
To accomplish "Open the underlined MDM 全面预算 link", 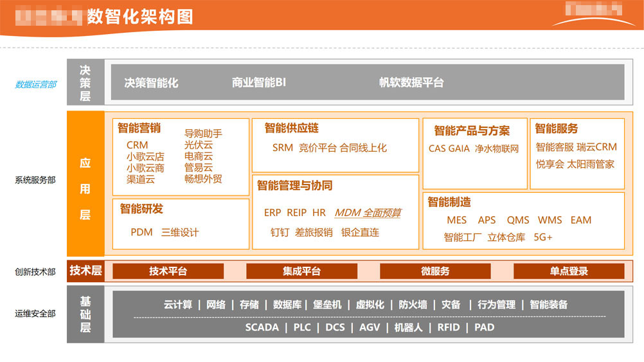I will click(x=368, y=213).
